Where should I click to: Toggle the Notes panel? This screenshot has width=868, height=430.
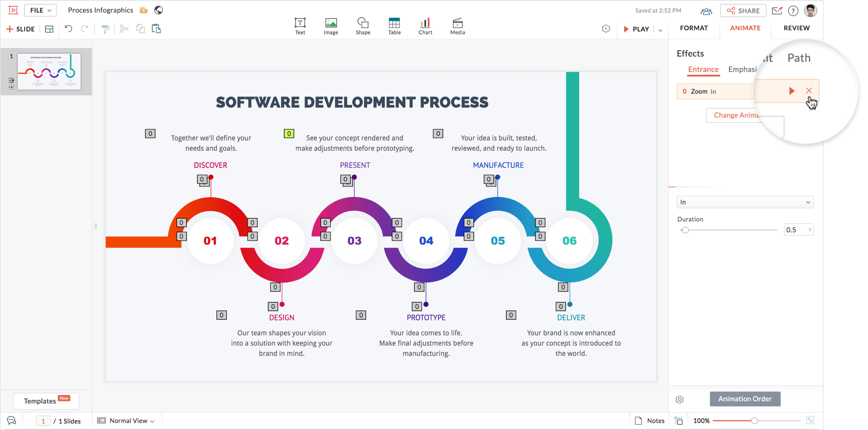(650, 420)
